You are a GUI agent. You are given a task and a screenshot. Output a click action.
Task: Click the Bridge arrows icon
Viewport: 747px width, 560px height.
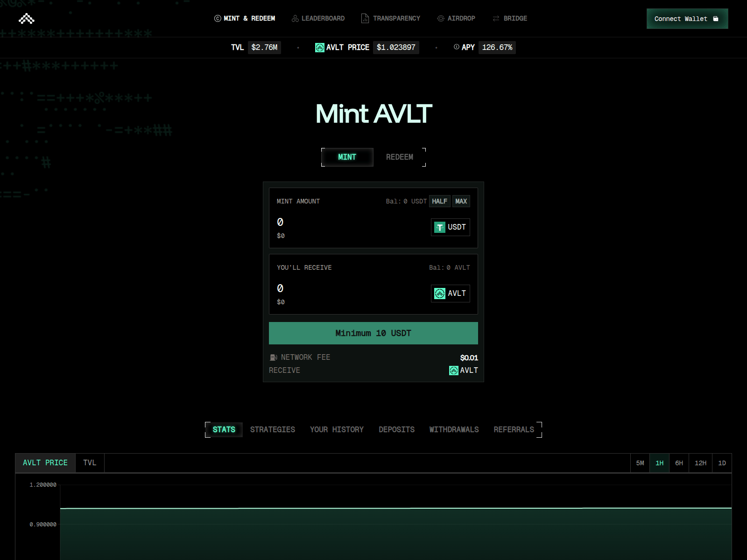pyautogui.click(x=496, y=19)
